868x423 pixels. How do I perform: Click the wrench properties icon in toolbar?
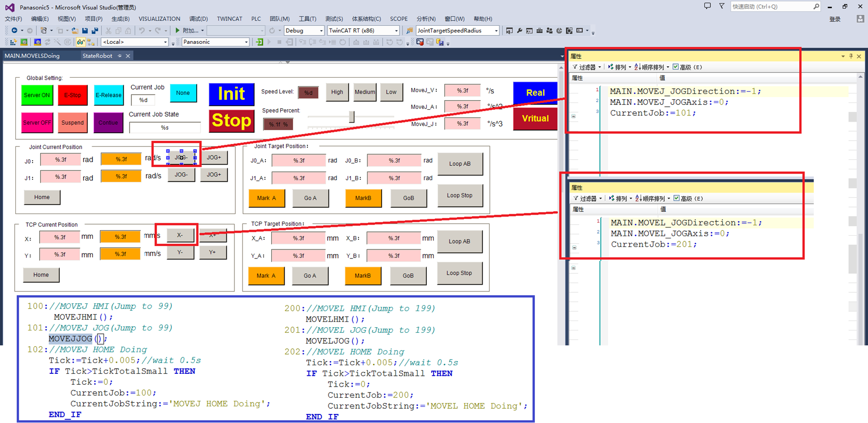(519, 31)
